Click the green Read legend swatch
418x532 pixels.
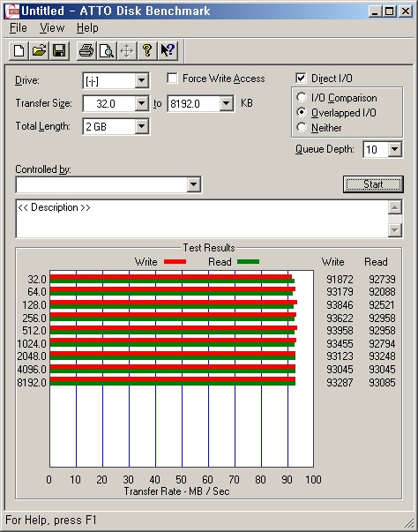tap(248, 262)
